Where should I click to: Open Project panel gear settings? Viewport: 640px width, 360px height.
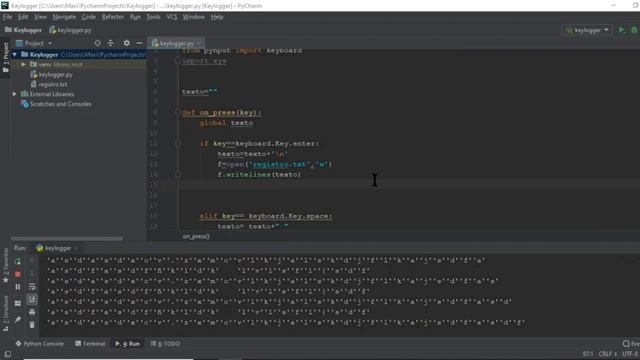[127, 43]
